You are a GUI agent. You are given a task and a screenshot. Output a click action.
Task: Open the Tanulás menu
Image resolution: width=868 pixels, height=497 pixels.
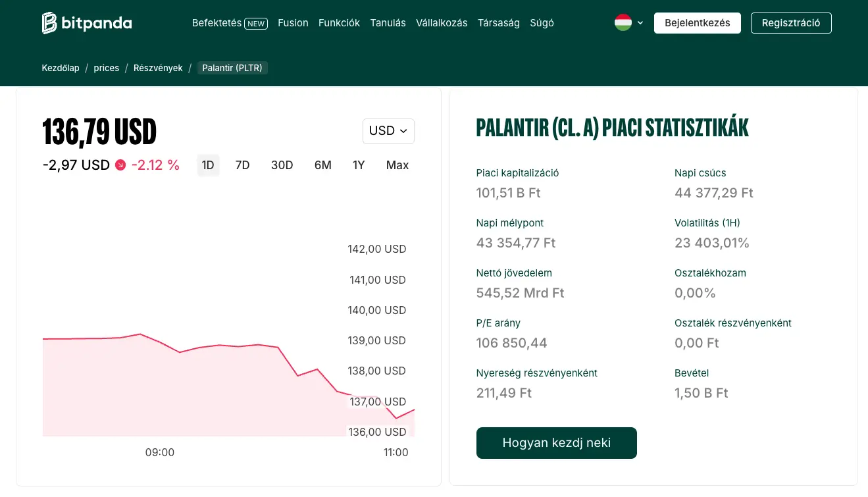coord(388,23)
